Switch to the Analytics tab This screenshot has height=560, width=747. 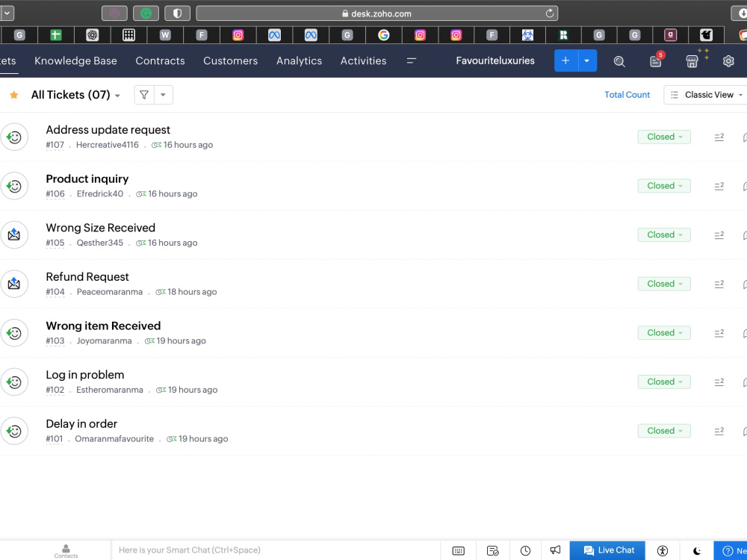point(299,60)
